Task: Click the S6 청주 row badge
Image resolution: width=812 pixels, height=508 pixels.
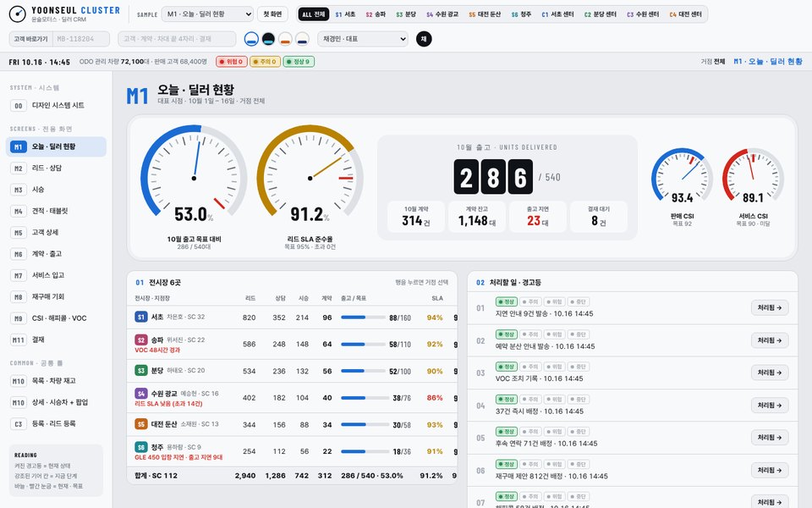Action: pyautogui.click(x=141, y=447)
